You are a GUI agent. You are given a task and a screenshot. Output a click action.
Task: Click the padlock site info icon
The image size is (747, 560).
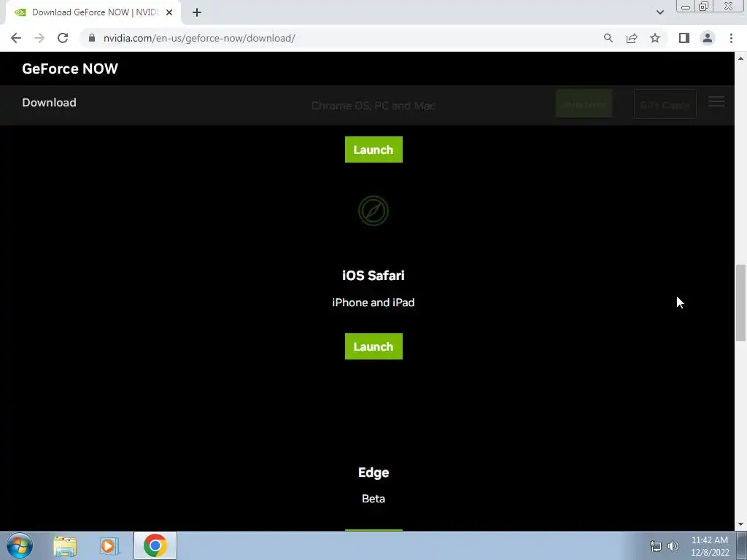coord(92,38)
